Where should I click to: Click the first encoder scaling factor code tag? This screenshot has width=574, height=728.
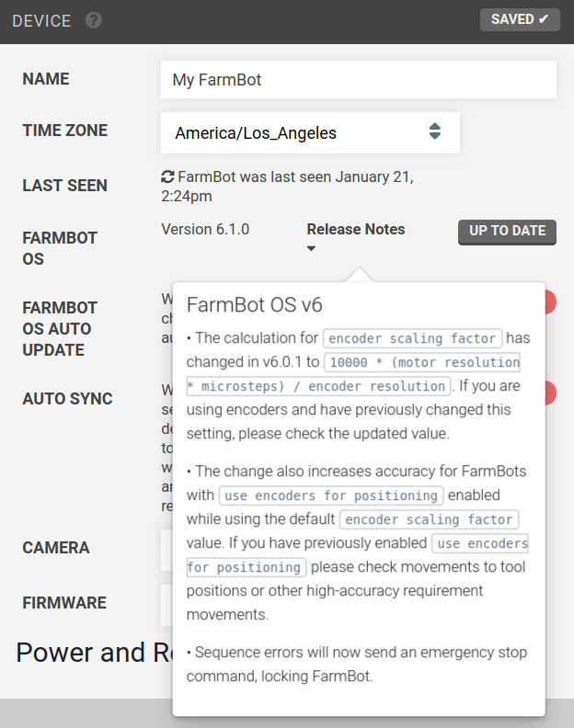(412, 338)
